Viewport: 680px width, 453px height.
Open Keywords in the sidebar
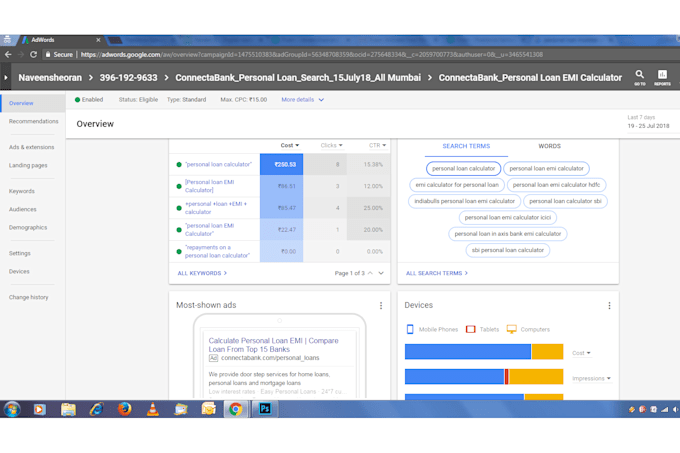[x=22, y=191]
